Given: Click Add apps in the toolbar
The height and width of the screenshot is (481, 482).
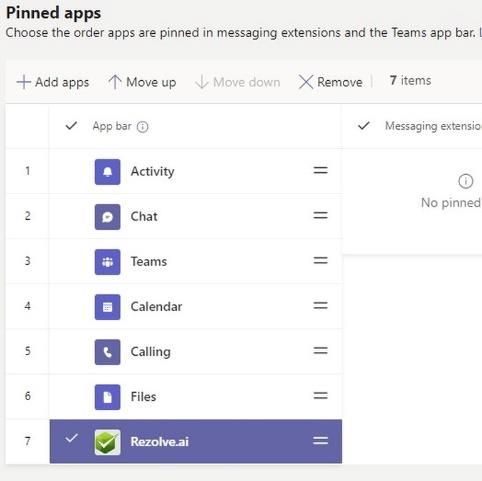Looking at the screenshot, I should (53, 82).
